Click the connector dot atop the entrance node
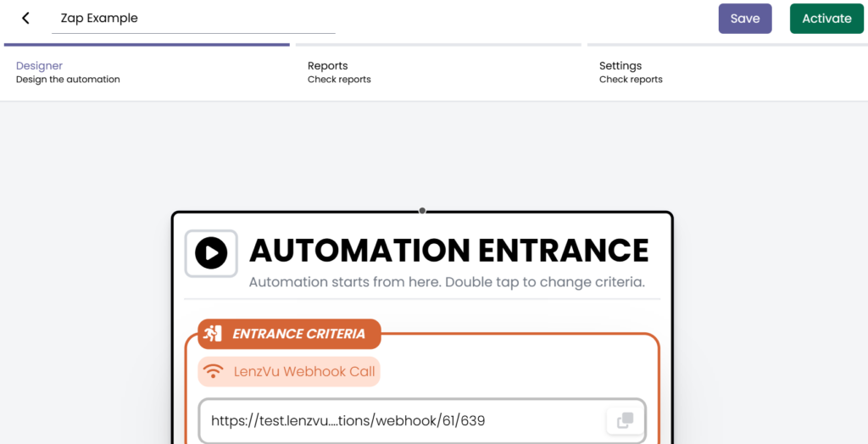 pyautogui.click(x=422, y=211)
